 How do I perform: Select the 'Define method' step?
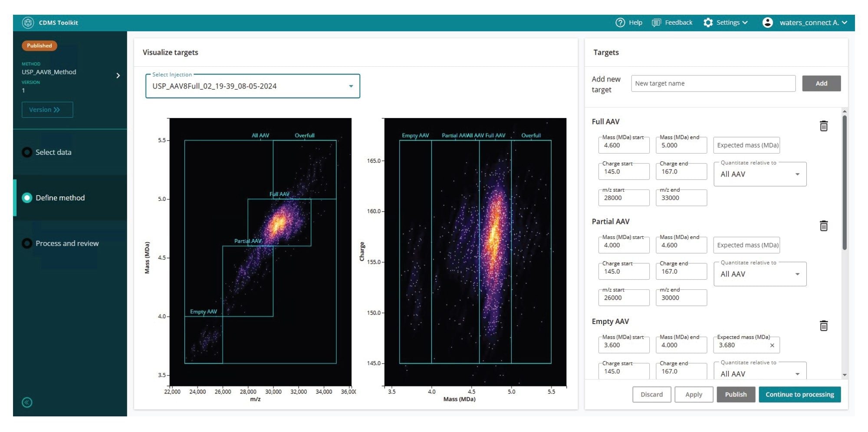tap(60, 198)
